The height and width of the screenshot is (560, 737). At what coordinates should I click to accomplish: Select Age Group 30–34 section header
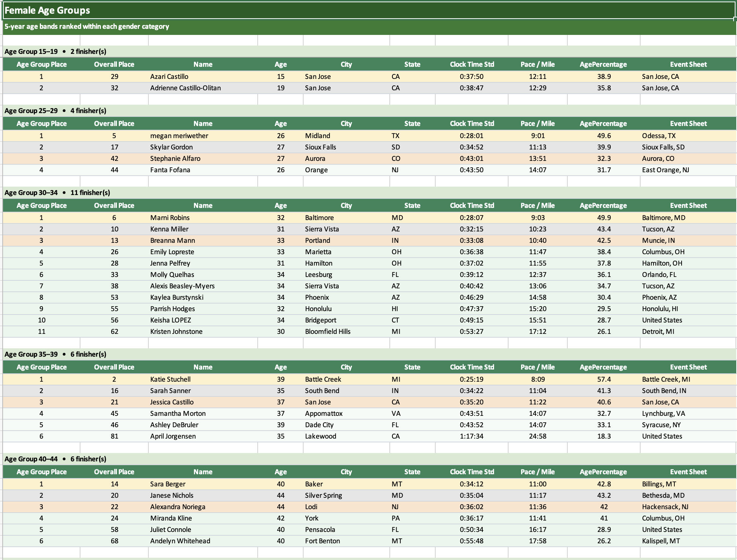57,193
